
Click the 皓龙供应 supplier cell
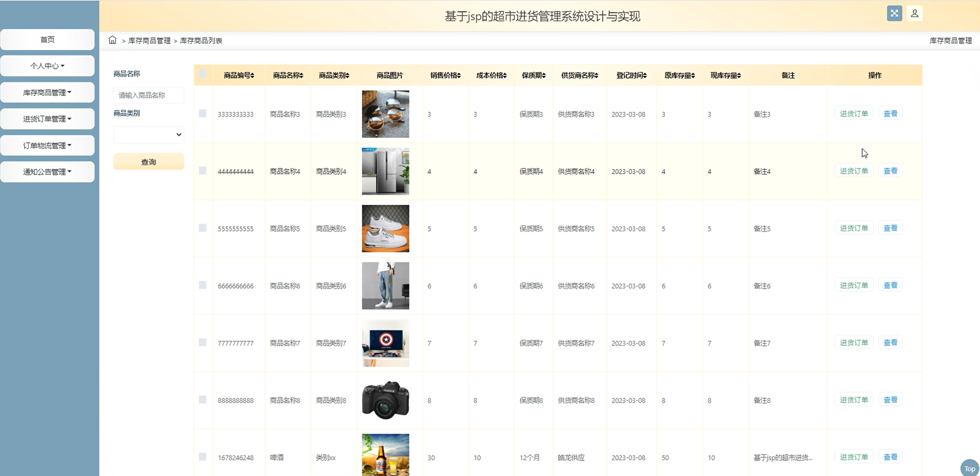coord(571,457)
